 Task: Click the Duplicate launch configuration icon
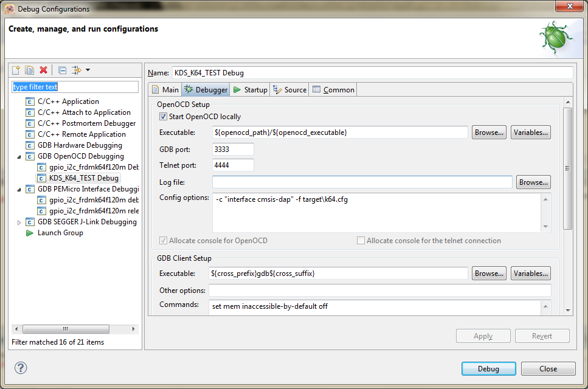coord(29,70)
